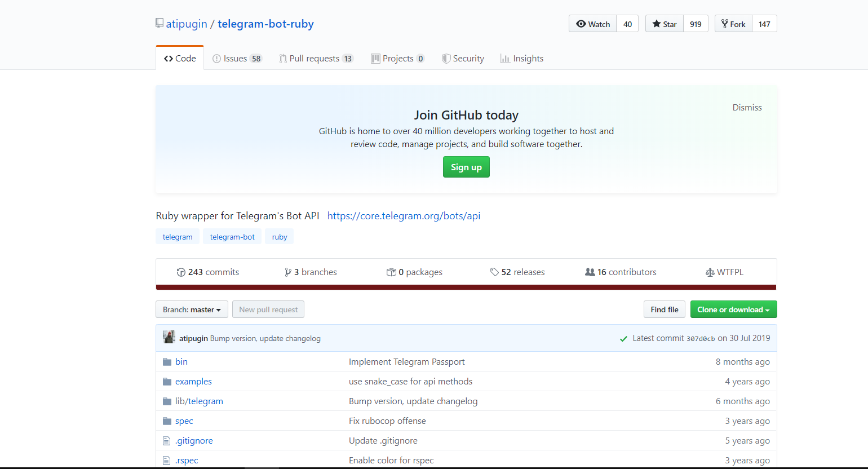Click the dark red language bar
Image resolution: width=868 pixels, height=469 pixels.
tap(466, 287)
